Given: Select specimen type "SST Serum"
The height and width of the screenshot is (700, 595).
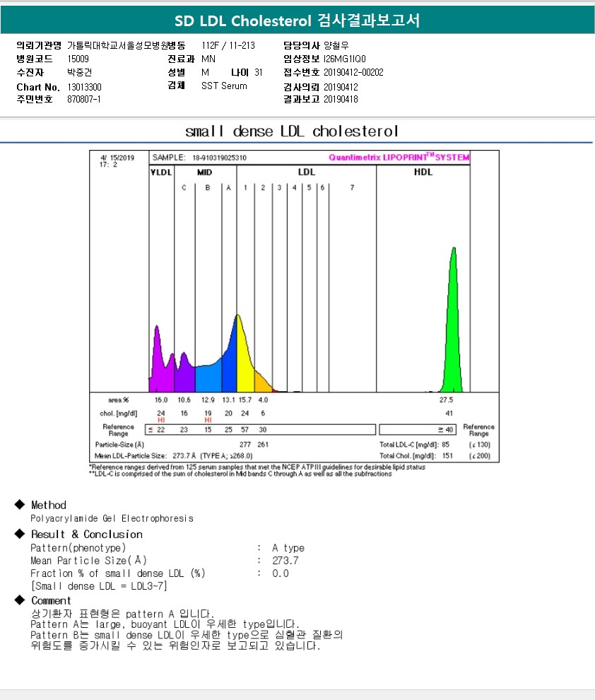Looking at the screenshot, I should [x=224, y=86].
